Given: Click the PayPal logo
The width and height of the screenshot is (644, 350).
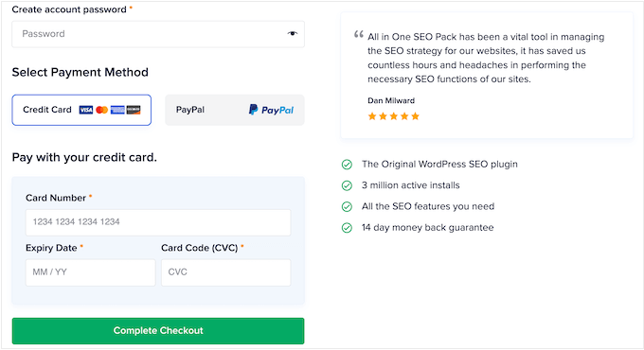Looking at the screenshot, I should 271,110.
